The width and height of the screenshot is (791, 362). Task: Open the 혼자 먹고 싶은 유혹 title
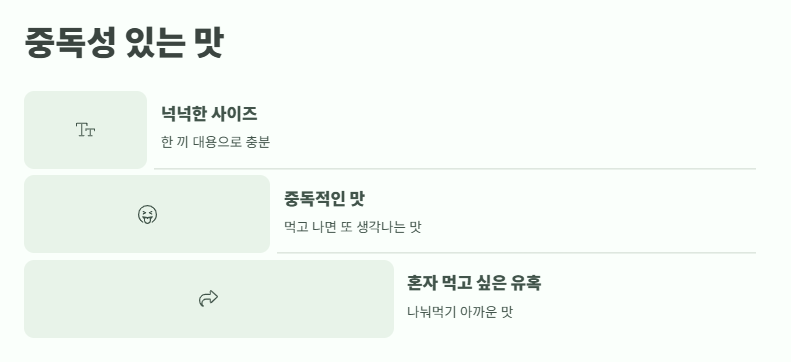coord(474,283)
